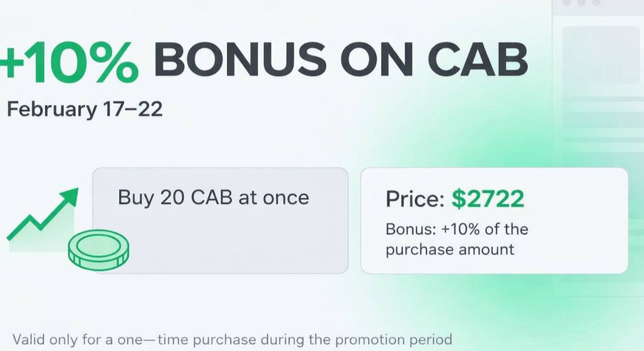Click the green "$2722" price amount
This screenshot has width=644, height=351.
(488, 200)
